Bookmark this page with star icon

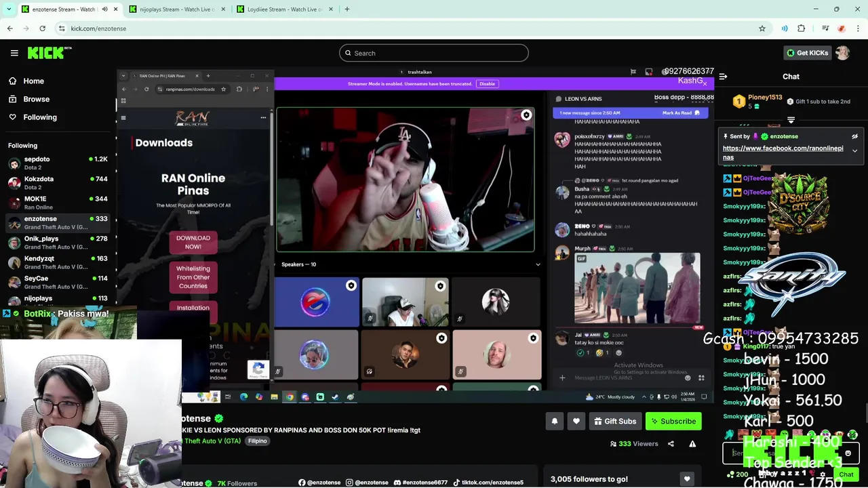coord(762,28)
